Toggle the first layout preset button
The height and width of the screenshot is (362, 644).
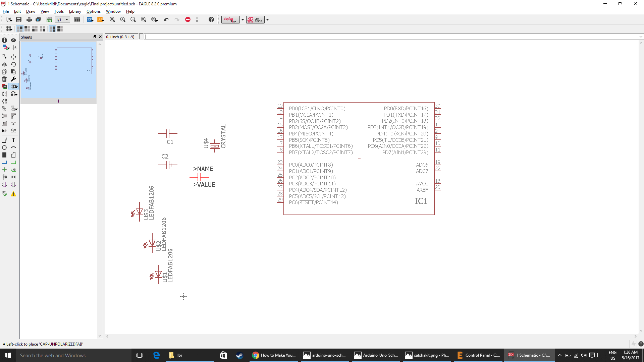20,29
